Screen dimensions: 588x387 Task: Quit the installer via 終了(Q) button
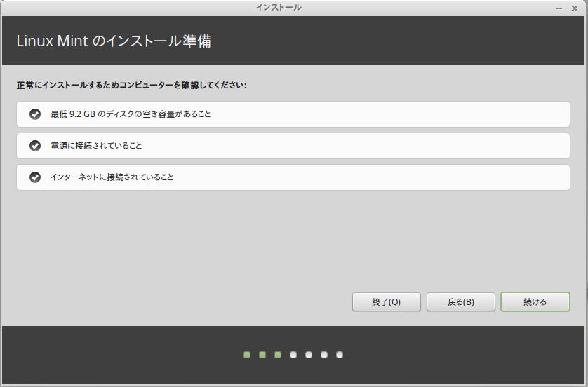[386, 302]
